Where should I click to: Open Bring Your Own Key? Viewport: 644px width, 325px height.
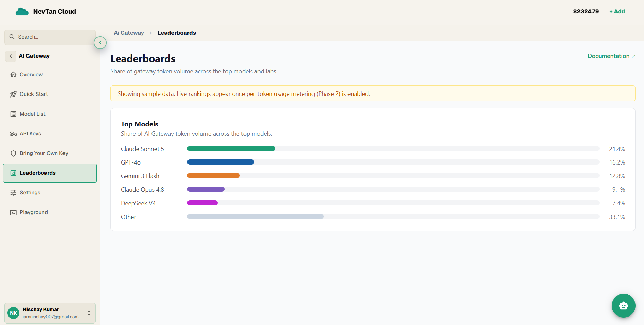(50, 153)
